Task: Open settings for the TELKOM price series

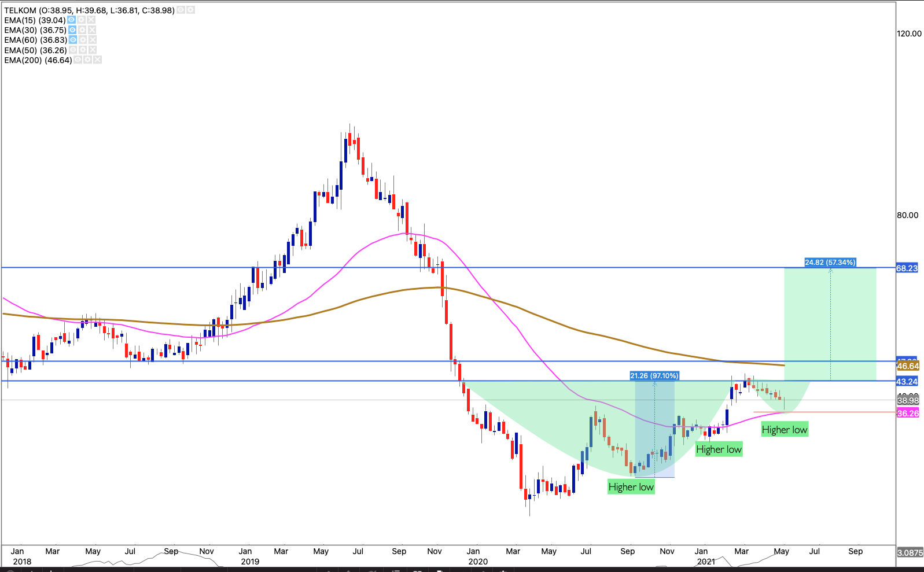Action: click(191, 10)
